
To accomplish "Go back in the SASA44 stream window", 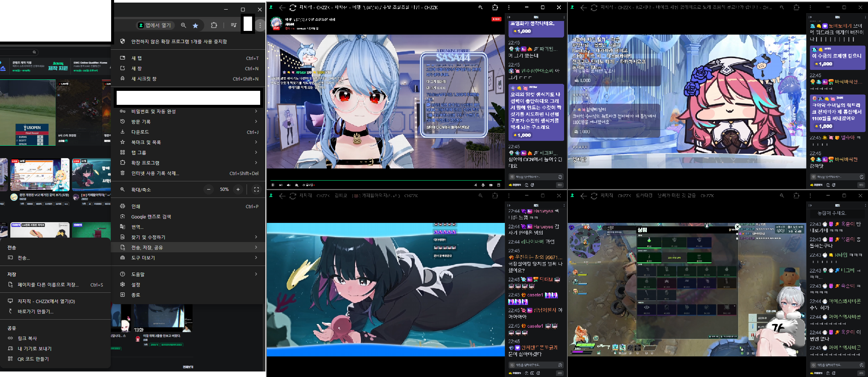I will (282, 8).
